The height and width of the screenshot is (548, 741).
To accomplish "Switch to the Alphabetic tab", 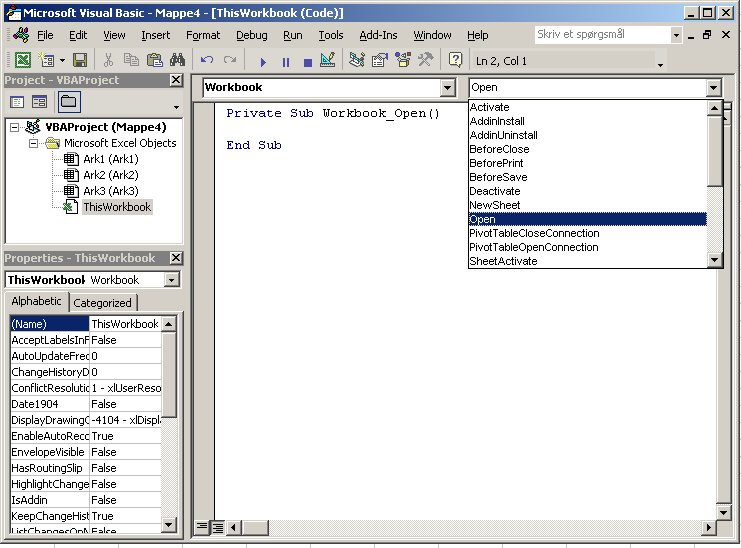I will tap(36, 301).
